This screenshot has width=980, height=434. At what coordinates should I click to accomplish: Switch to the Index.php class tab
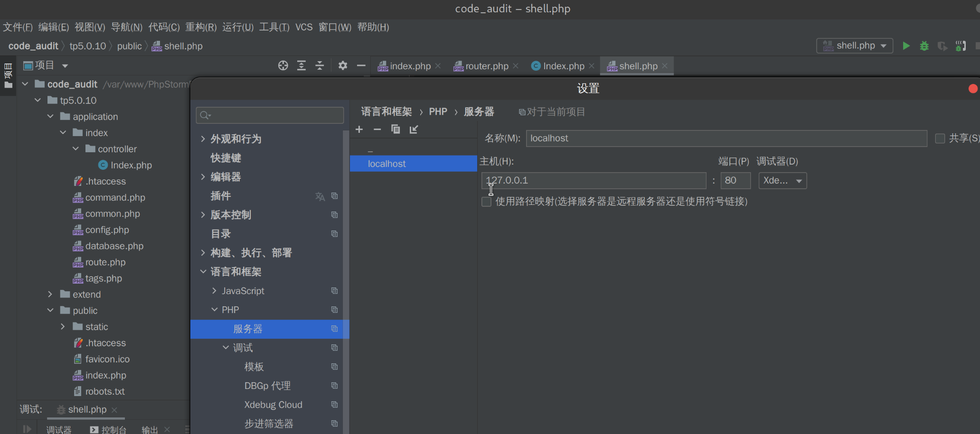point(563,66)
